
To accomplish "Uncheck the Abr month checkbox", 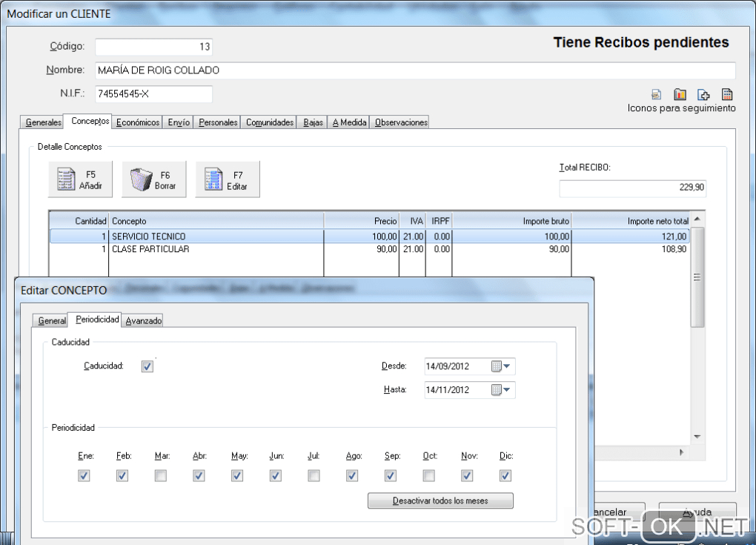I will pyautogui.click(x=199, y=476).
